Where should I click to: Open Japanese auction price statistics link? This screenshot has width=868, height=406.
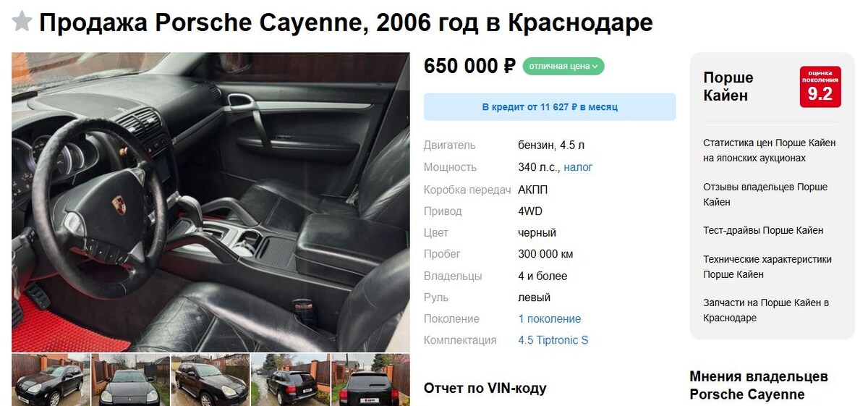coord(770,151)
